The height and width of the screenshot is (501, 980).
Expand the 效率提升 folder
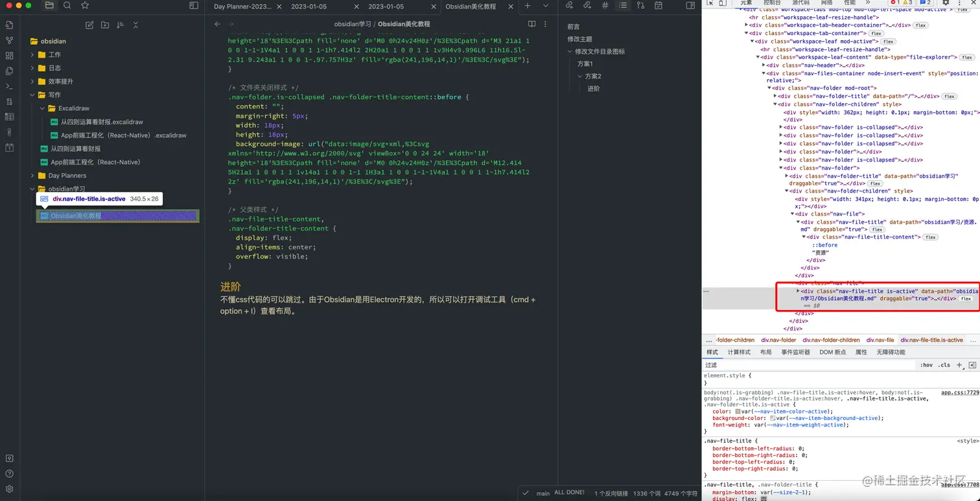(32, 82)
